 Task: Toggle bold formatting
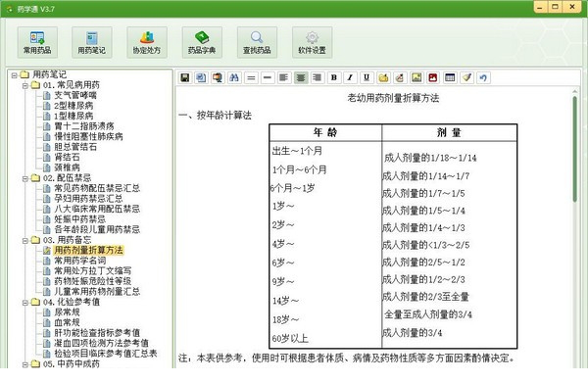click(x=334, y=77)
